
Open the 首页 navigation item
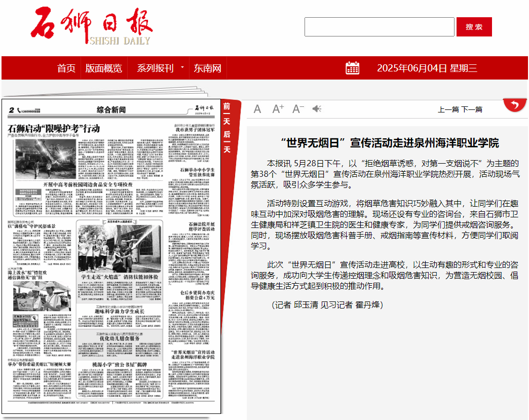click(66, 68)
